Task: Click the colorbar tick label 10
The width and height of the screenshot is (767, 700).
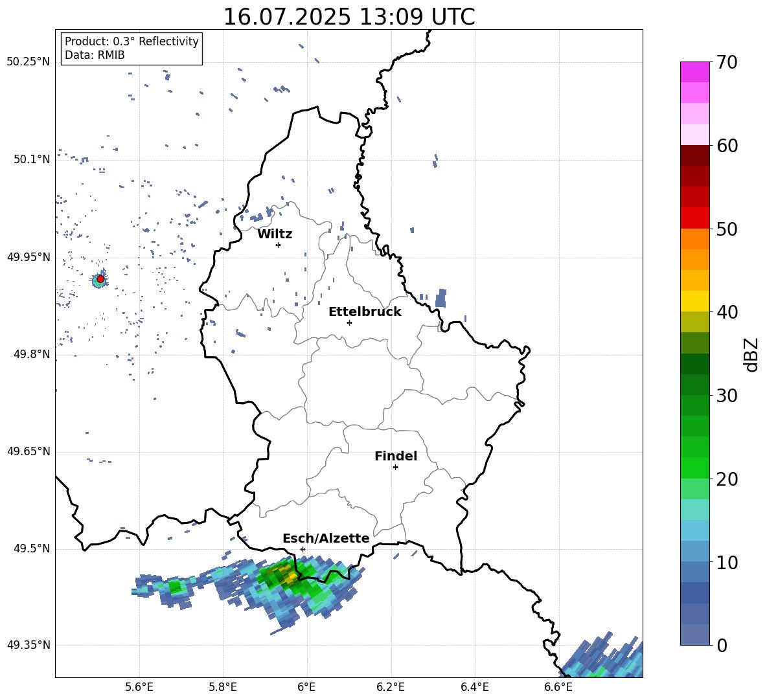Action: coord(727,562)
